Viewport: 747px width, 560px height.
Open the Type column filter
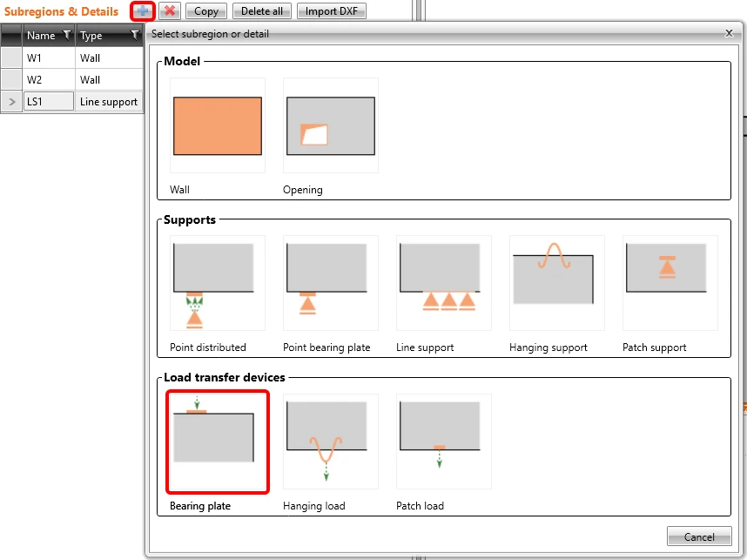135,35
